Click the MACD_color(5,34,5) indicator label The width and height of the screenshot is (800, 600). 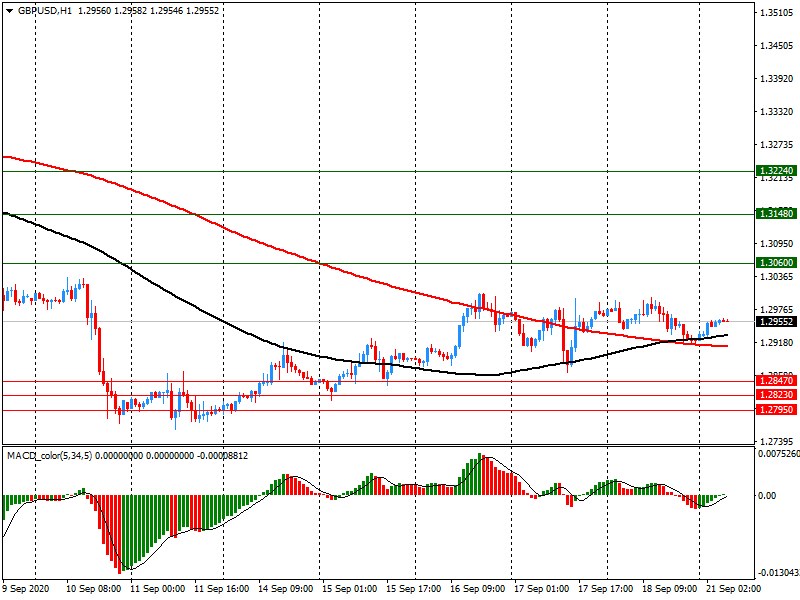[x=49, y=456]
